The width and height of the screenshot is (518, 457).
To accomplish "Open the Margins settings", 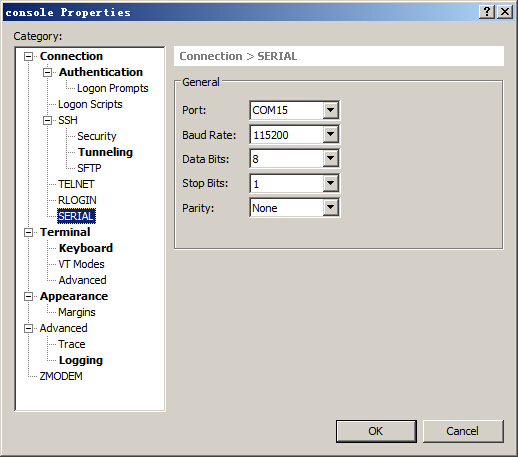I will [x=77, y=312].
